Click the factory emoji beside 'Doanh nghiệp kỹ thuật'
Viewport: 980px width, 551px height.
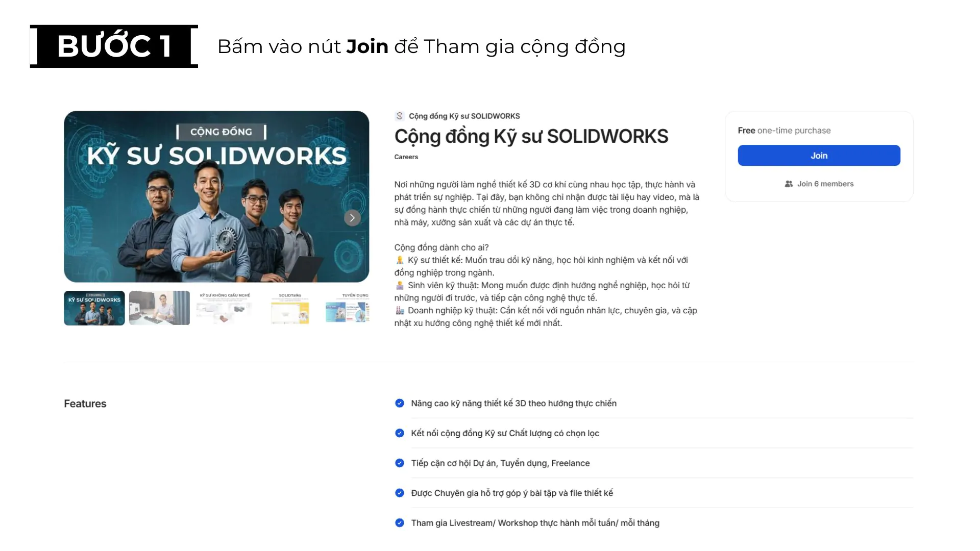point(400,310)
